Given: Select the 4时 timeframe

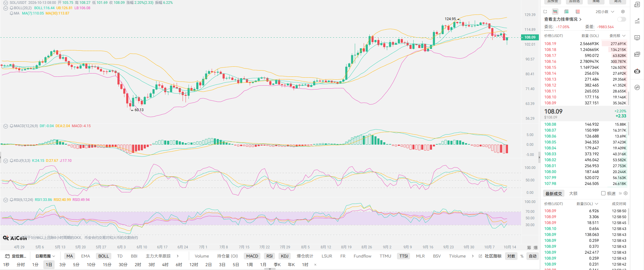Looking at the screenshot, I should pyautogui.click(x=165, y=264).
